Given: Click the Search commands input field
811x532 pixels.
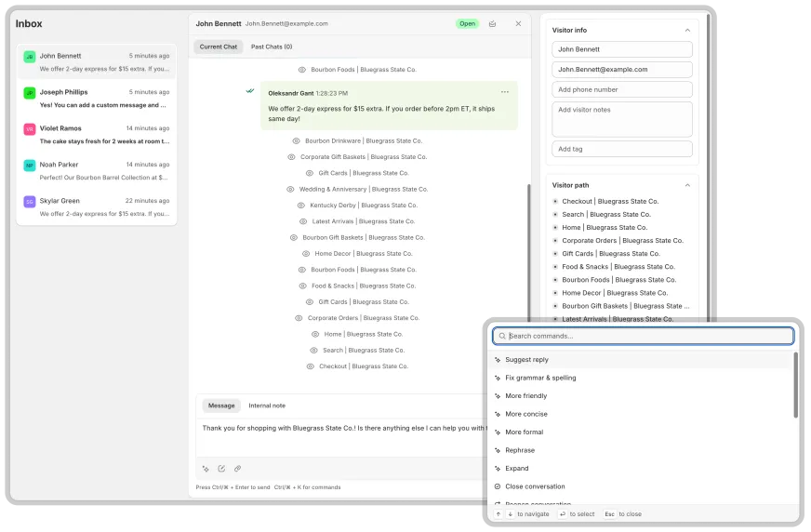Looking at the screenshot, I should click(x=643, y=336).
